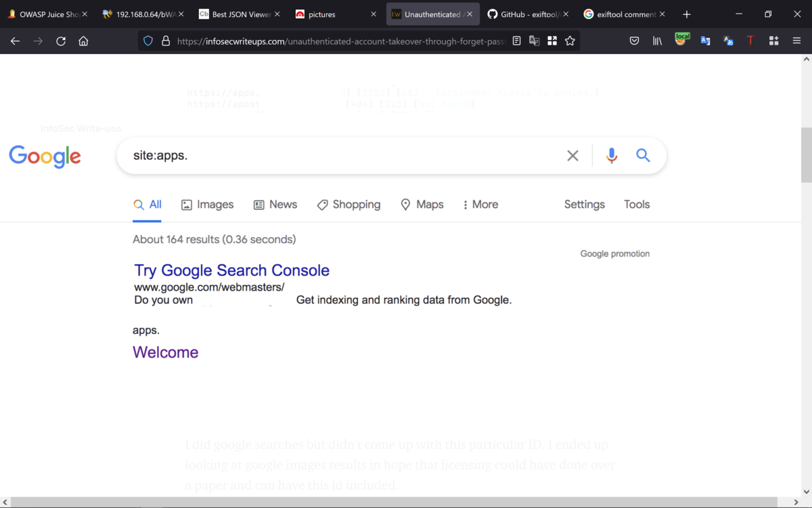Select the News results filter
Image resolution: width=812 pixels, height=508 pixels.
click(275, 205)
